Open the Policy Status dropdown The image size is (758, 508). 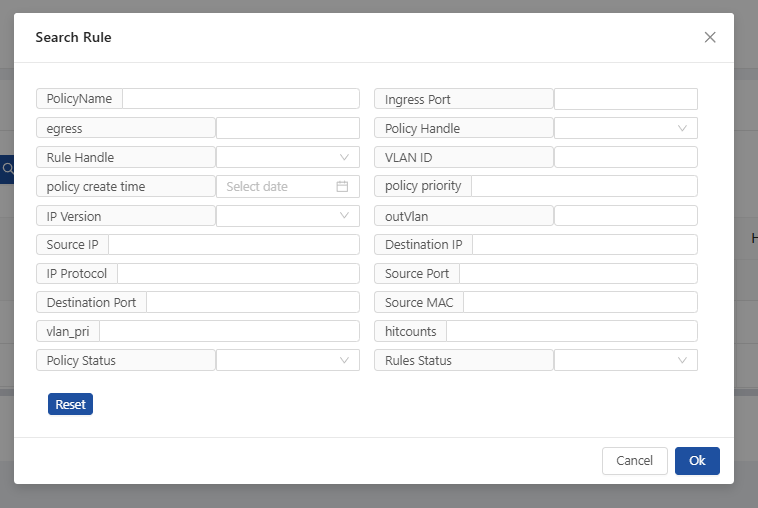pos(288,360)
